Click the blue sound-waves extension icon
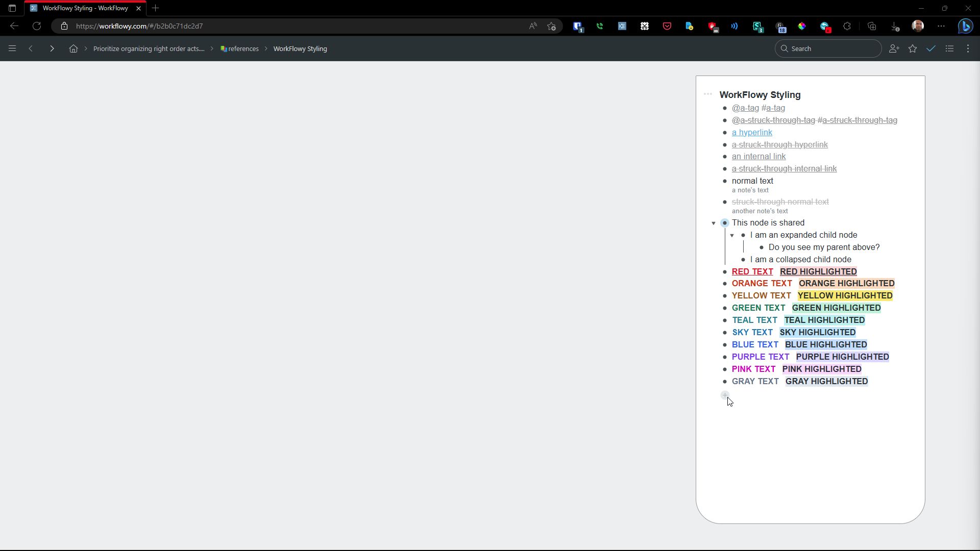Image resolution: width=980 pixels, height=551 pixels. click(x=734, y=26)
